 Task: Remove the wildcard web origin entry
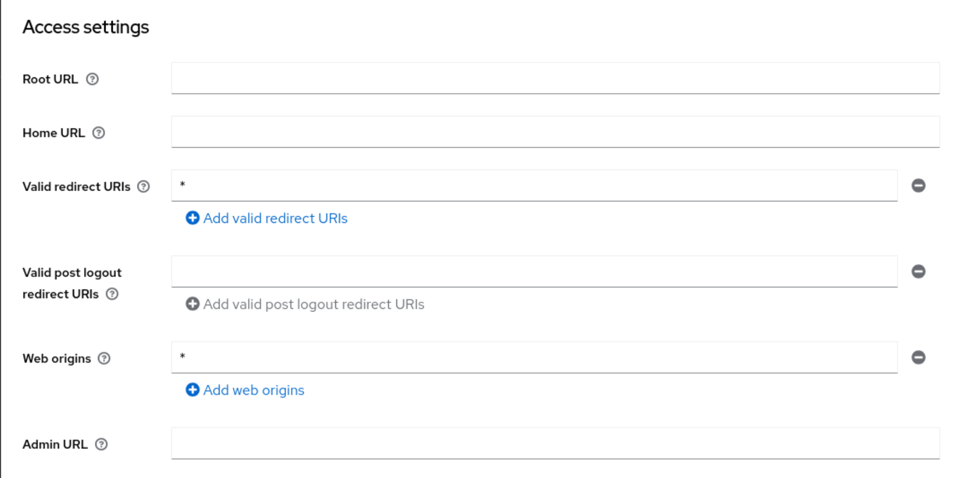click(918, 358)
